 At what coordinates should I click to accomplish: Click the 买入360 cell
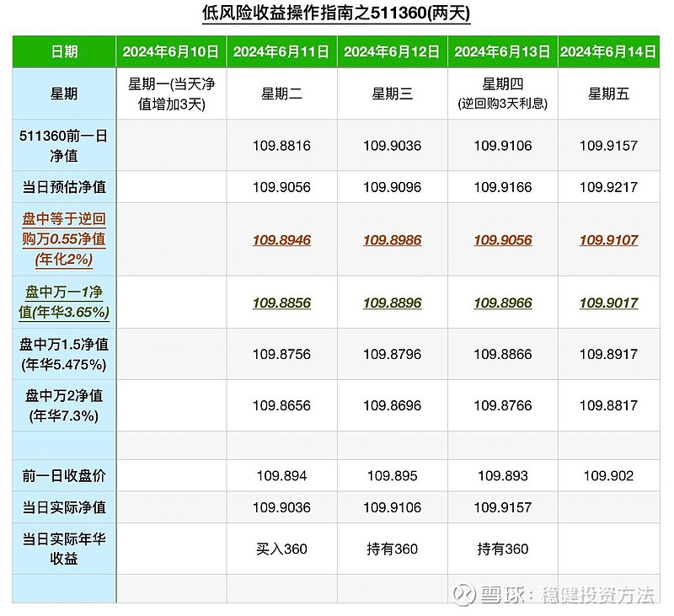[x=282, y=548]
